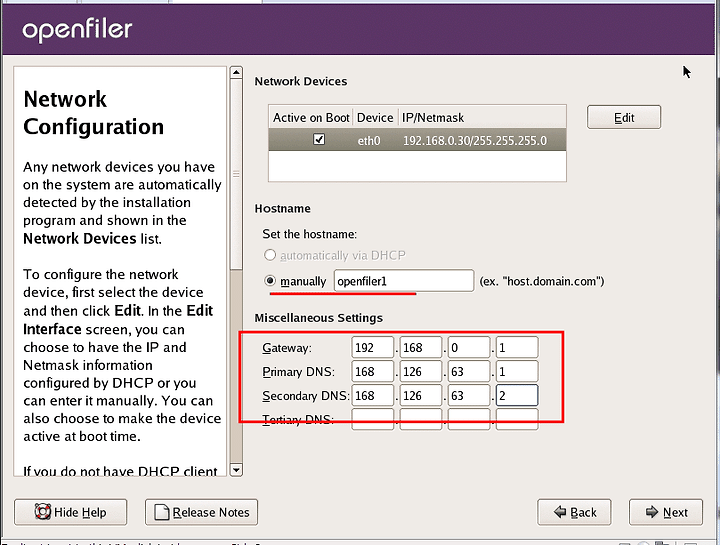The width and height of the screenshot is (720, 545).
Task: Click Primary DNS third octet field 63
Action: point(469,371)
